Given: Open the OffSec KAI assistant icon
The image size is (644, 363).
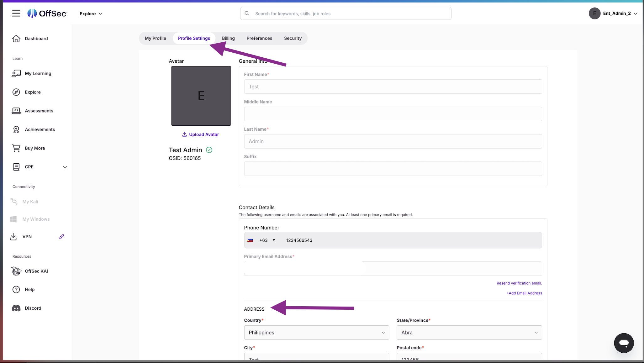Looking at the screenshot, I should (x=16, y=271).
